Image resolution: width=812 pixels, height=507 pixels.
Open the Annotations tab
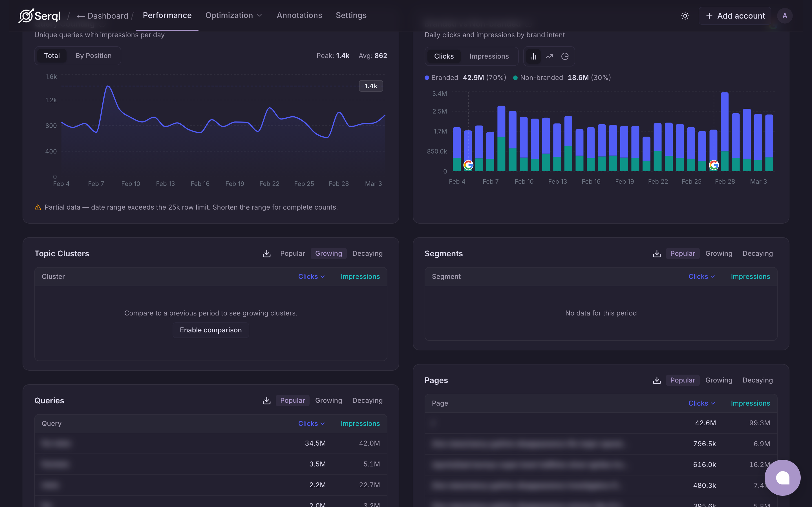(299, 15)
